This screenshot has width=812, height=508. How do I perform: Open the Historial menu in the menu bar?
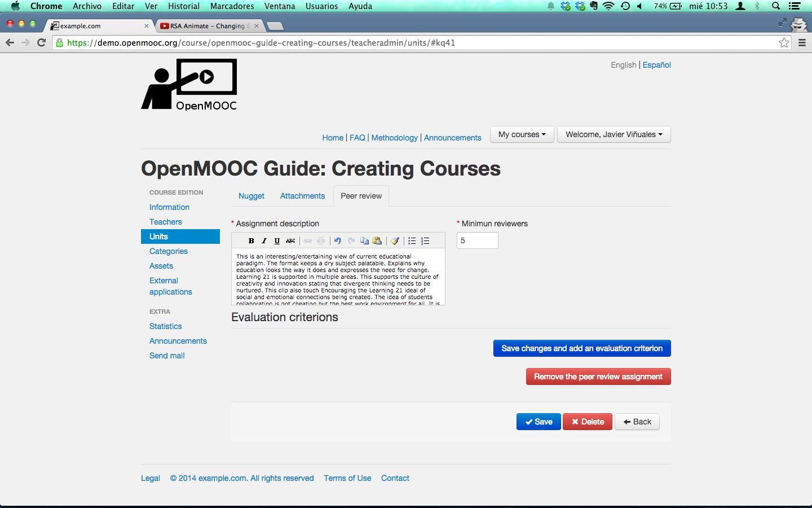[x=184, y=6]
